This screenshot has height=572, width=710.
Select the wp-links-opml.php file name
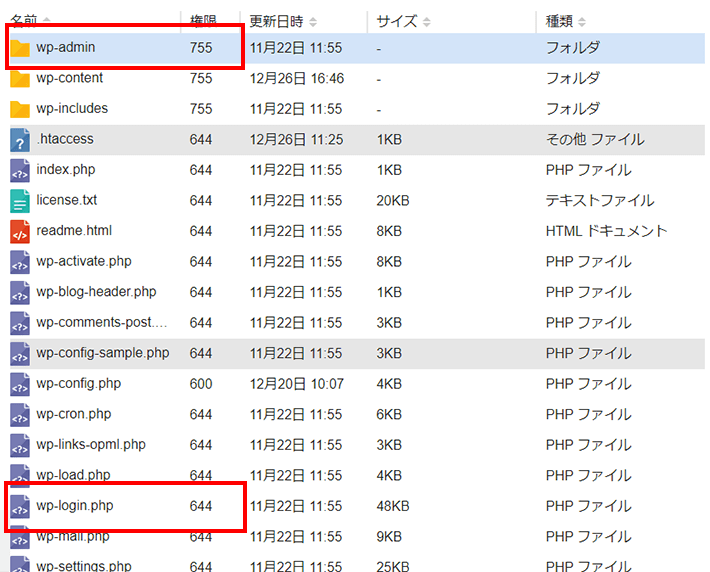(91, 444)
